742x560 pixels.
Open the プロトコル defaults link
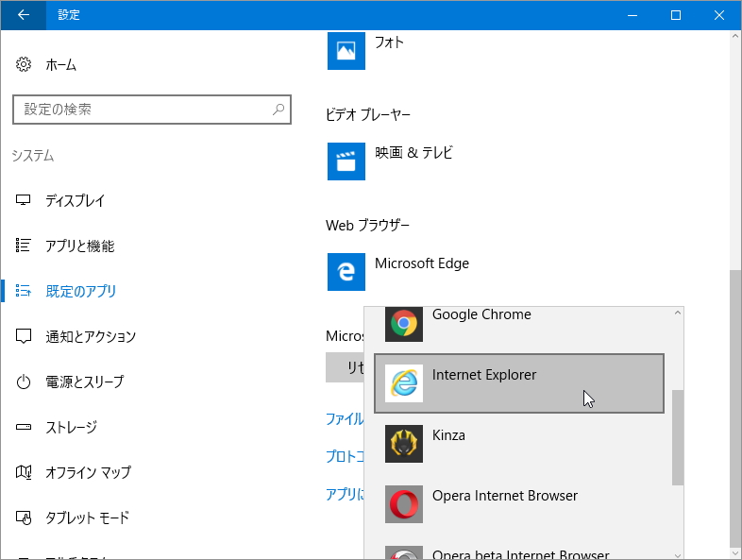345,456
